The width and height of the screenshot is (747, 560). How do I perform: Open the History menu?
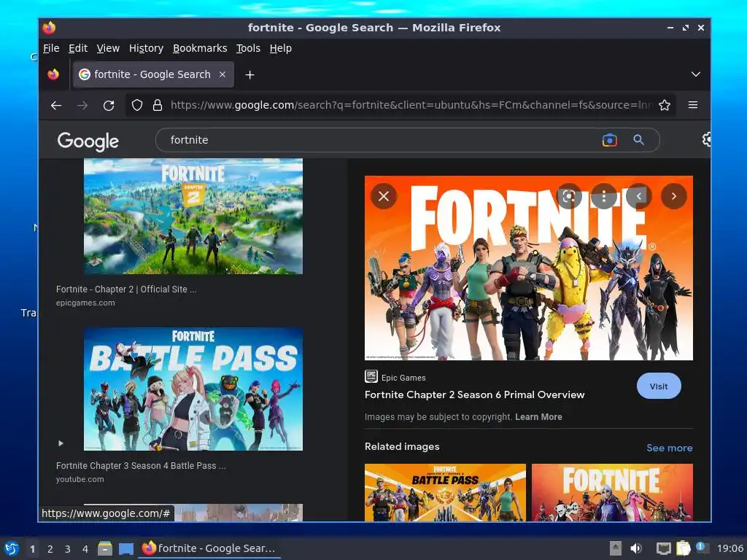click(x=146, y=48)
